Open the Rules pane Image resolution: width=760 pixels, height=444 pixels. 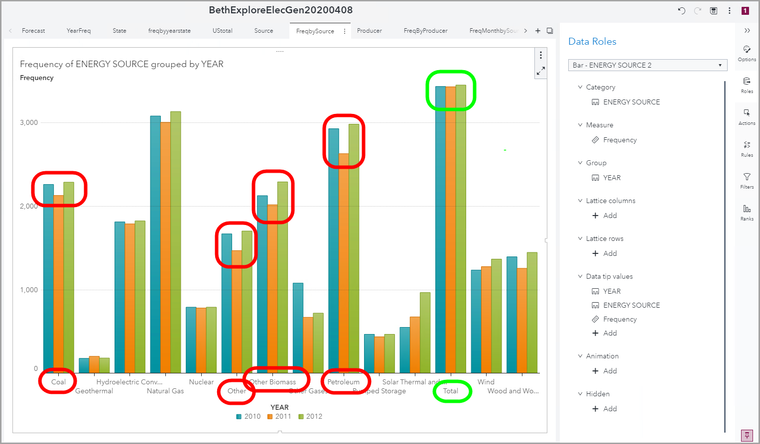tap(747, 149)
